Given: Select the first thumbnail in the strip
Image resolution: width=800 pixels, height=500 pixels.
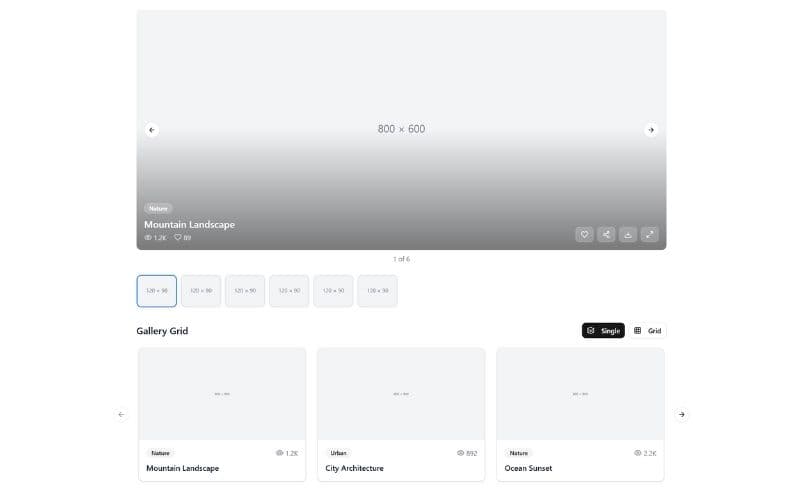Looking at the screenshot, I should tap(157, 291).
